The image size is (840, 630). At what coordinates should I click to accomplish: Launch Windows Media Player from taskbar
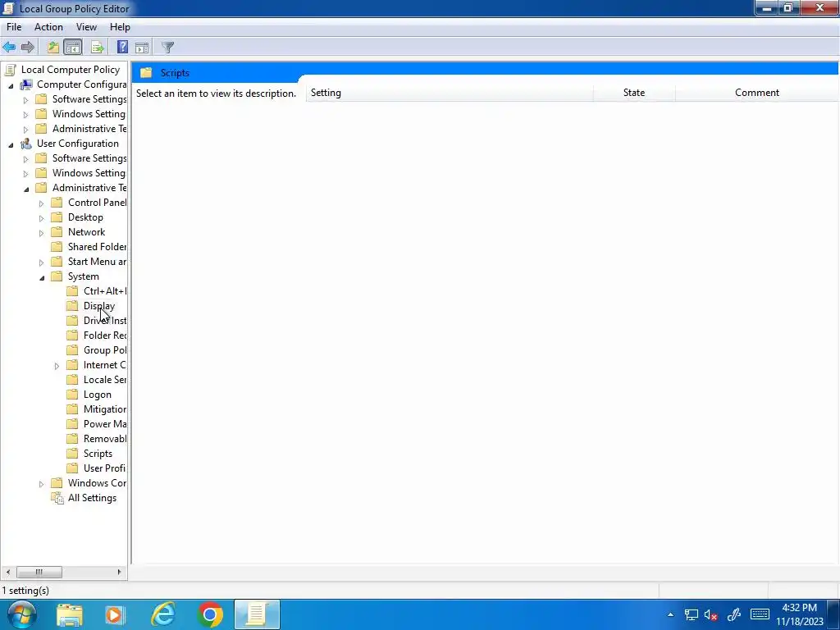tap(114, 614)
